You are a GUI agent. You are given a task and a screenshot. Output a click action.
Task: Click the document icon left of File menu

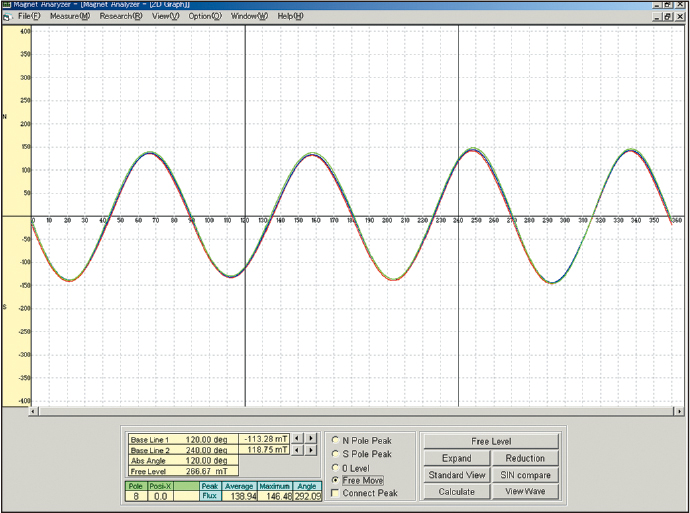click(x=6, y=17)
